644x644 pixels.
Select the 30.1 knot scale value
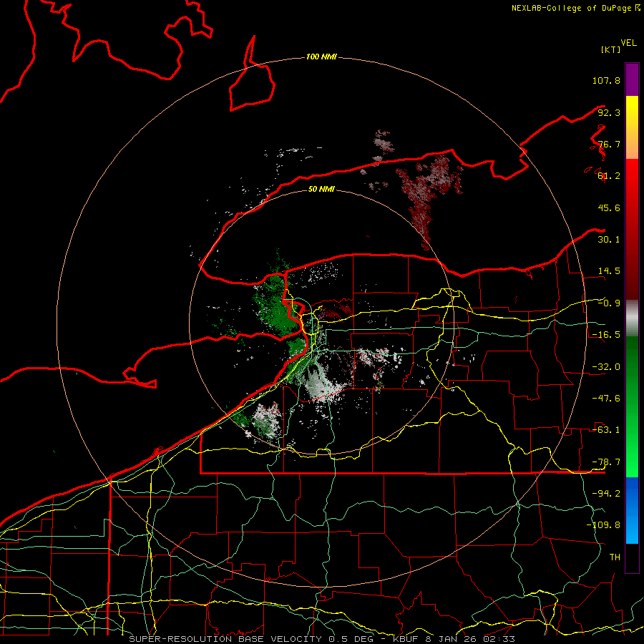[609, 240]
